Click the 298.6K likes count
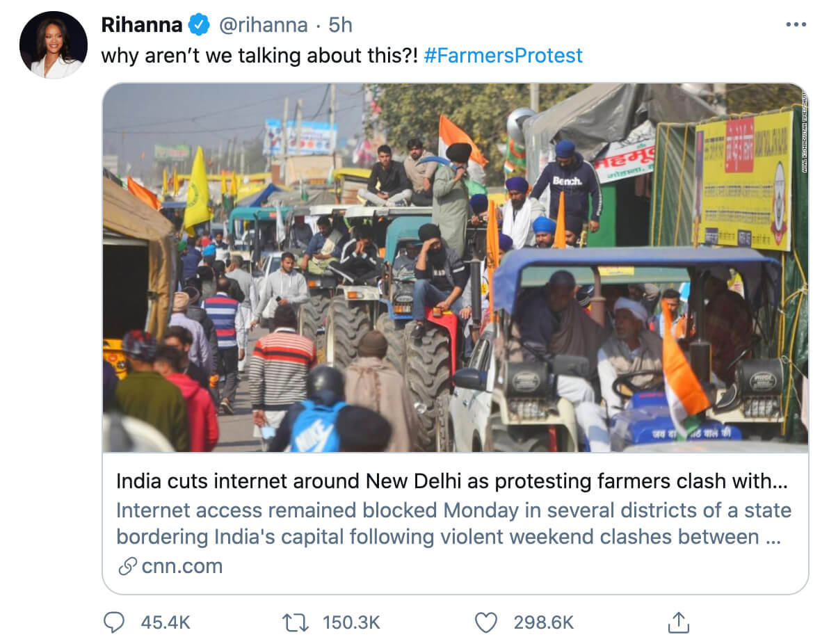The width and height of the screenshot is (829, 644). (x=543, y=622)
